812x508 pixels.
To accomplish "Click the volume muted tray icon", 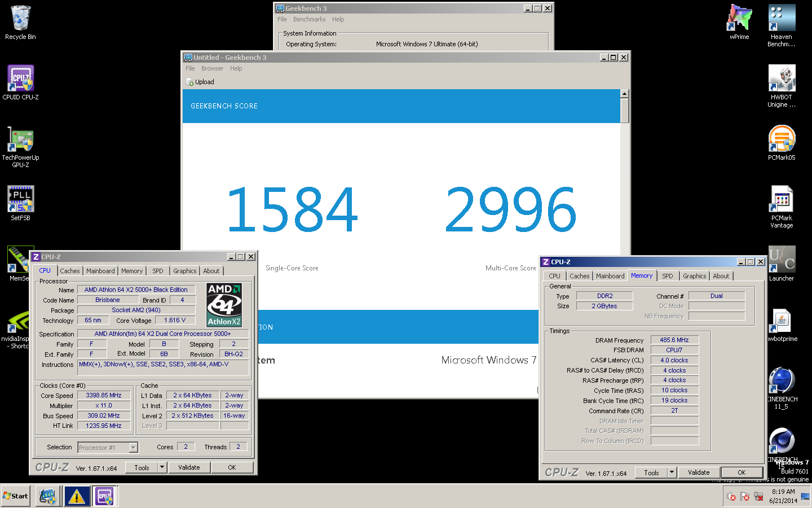I will pyautogui.click(x=731, y=497).
